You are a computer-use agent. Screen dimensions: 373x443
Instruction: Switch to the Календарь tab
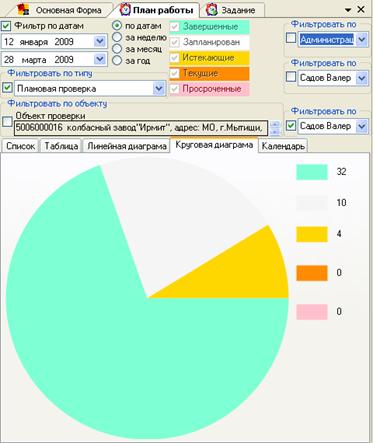coord(283,146)
